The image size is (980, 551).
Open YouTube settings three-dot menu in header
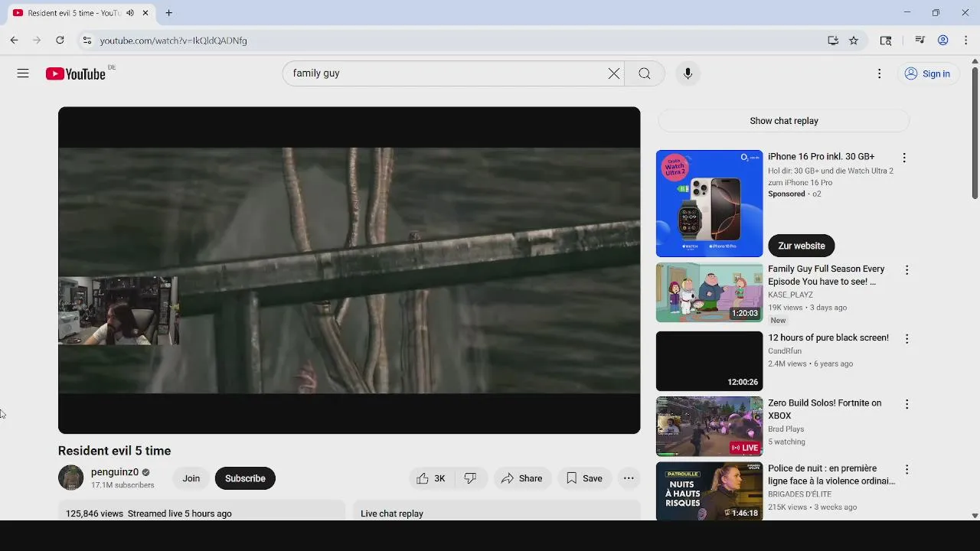click(879, 73)
